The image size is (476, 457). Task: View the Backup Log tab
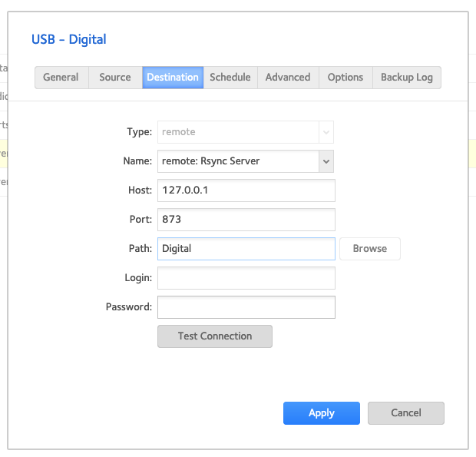click(x=407, y=78)
